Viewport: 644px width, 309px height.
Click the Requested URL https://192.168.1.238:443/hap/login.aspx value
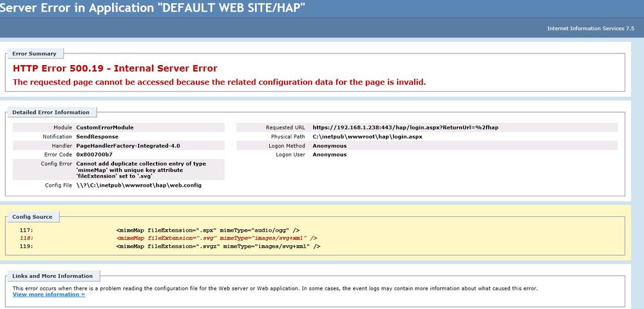click(405, 127)
